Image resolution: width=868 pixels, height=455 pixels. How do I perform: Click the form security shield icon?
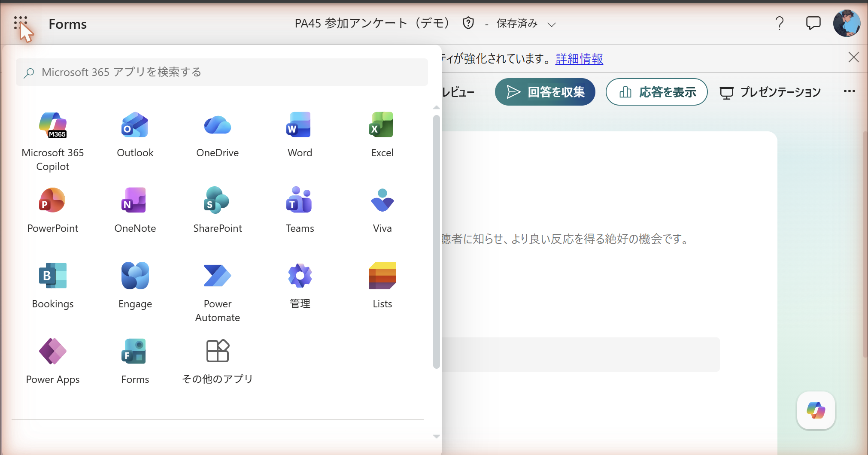[468, 23]
